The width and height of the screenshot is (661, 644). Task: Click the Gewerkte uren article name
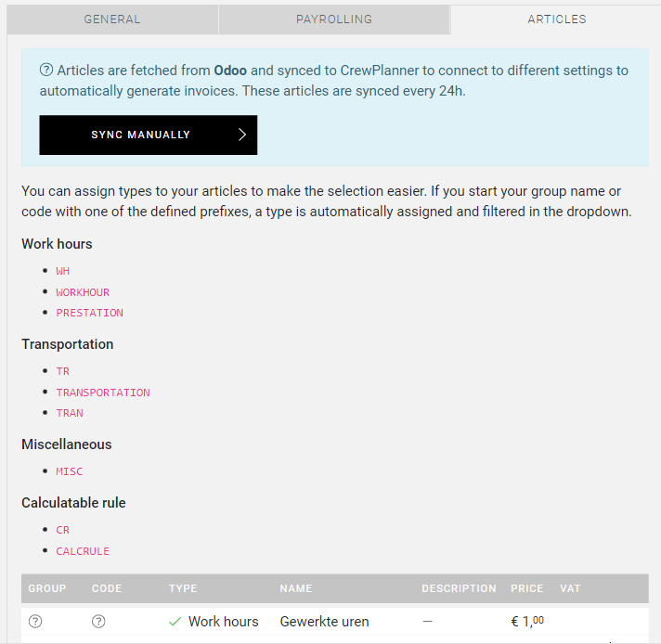(324, 622)
